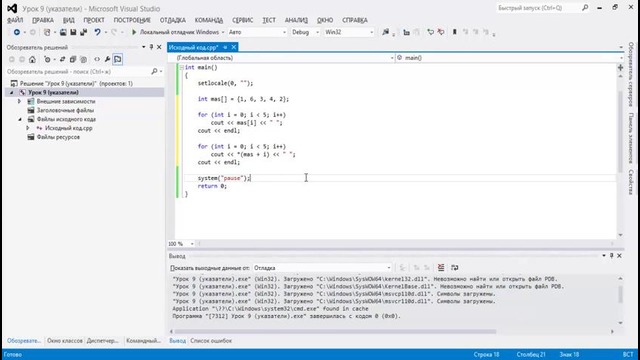Screen dimensions: 640x360
Task: Expand the Внешние зависимости node
Action: (19, 101)
